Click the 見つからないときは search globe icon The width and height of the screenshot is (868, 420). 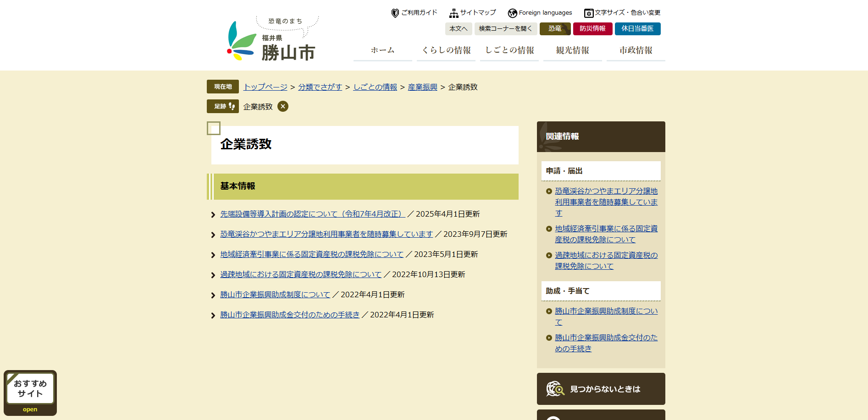555,389
